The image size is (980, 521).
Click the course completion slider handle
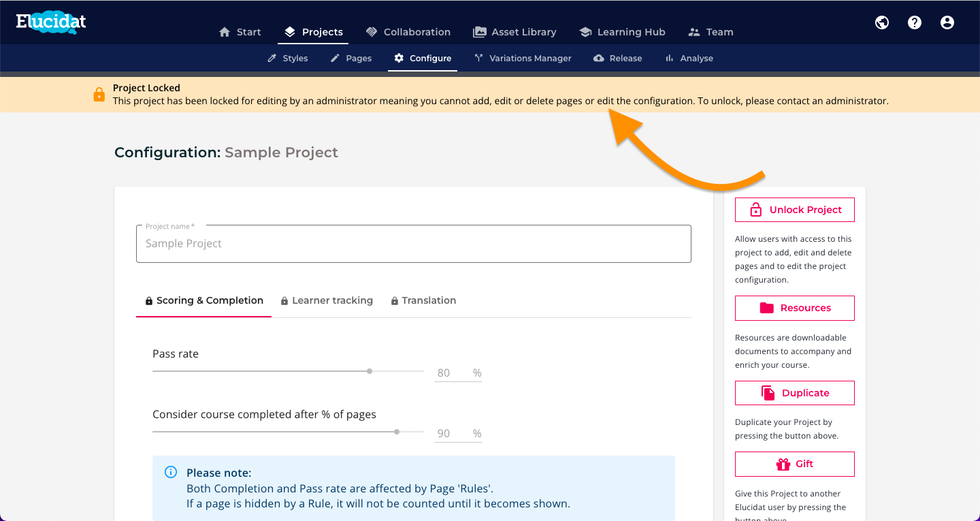(397, 432)
